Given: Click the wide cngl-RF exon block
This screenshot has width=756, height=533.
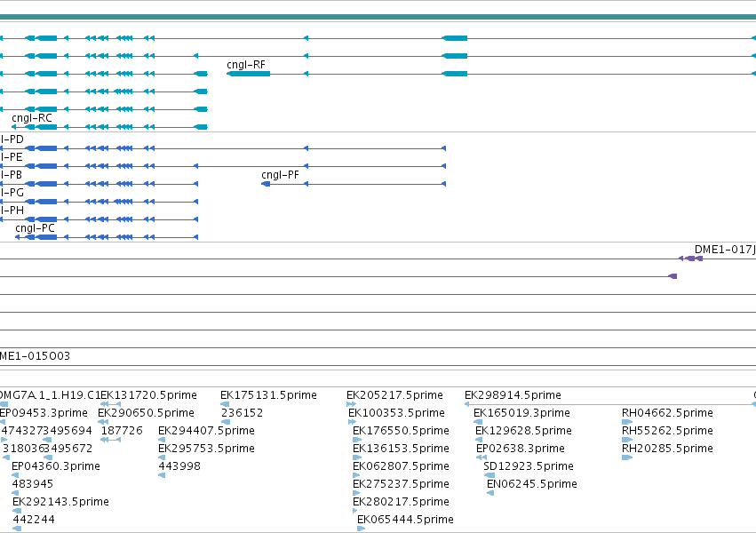Looking at the screenshot, I should click(249, 74).
